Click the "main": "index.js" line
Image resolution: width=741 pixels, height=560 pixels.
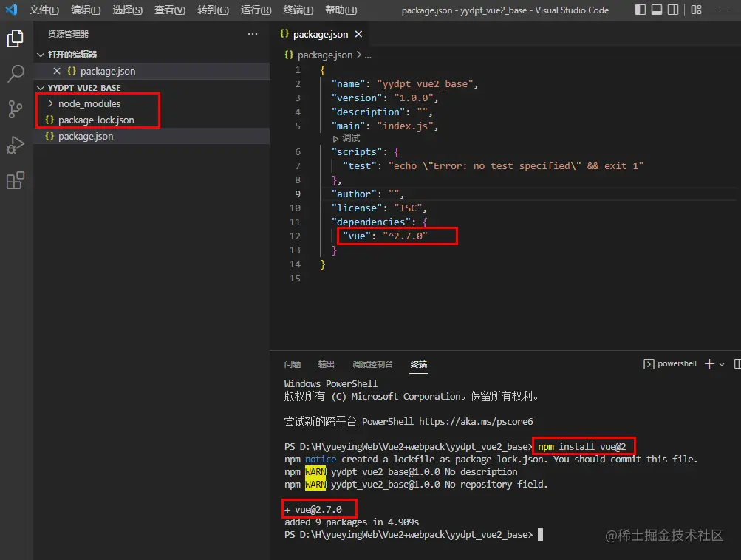[x=385, y=126]
